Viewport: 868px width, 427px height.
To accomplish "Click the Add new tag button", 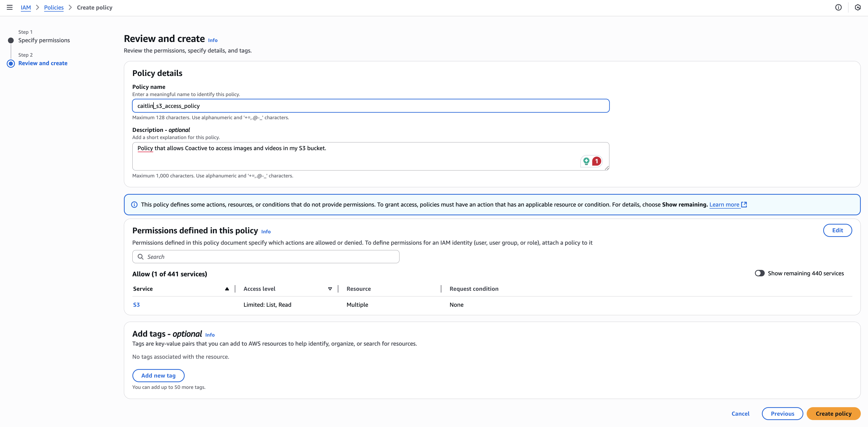I will (x=158, y=375).
